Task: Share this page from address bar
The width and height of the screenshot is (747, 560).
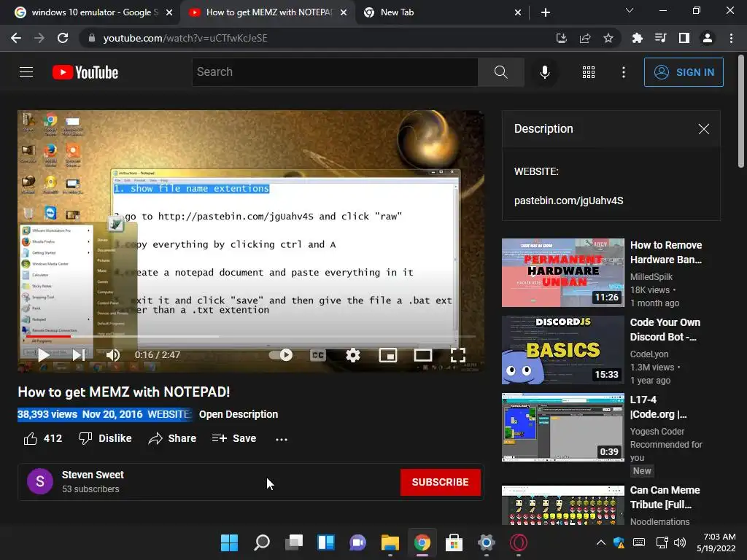Action: point(584,38)
